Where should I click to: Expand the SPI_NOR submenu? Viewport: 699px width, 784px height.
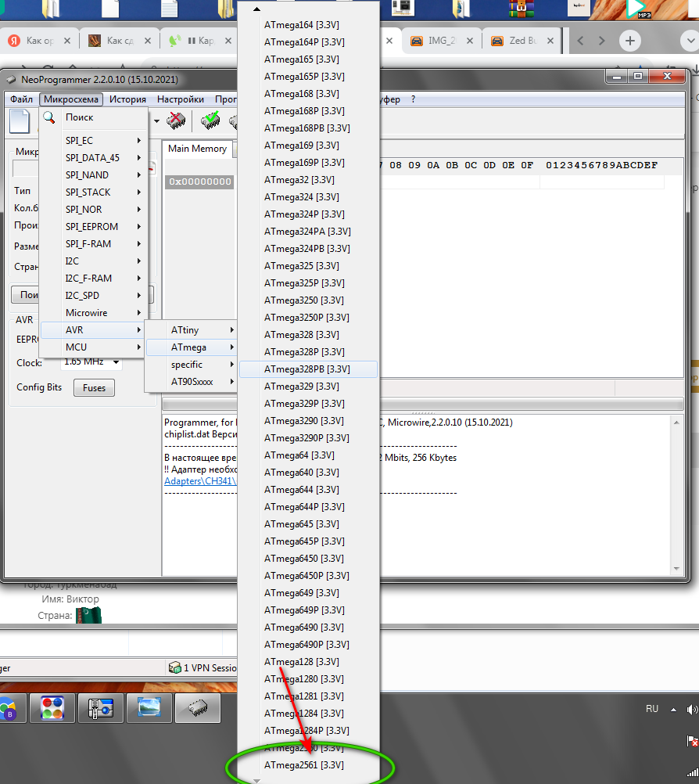click(139, 210)
